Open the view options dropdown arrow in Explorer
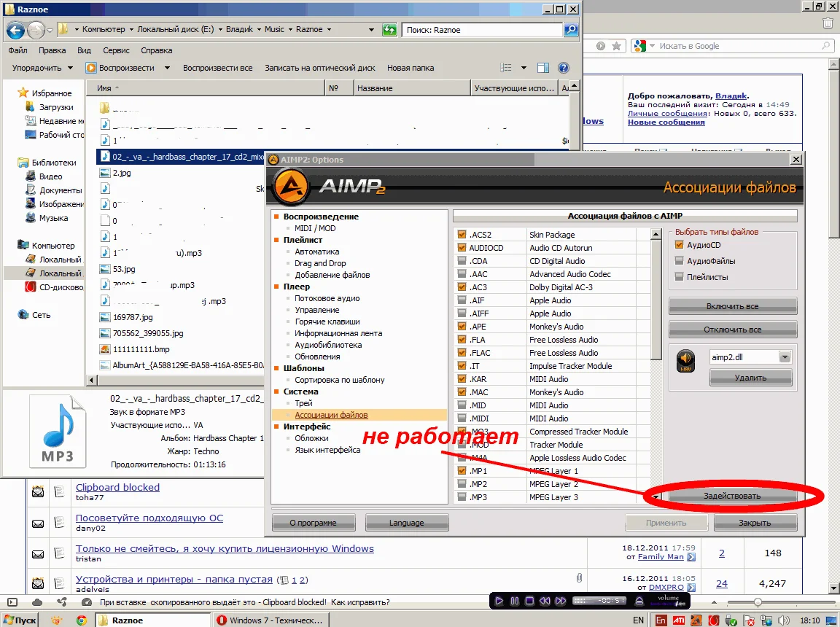This screenshot has width=840, height=627. point(524,68)
